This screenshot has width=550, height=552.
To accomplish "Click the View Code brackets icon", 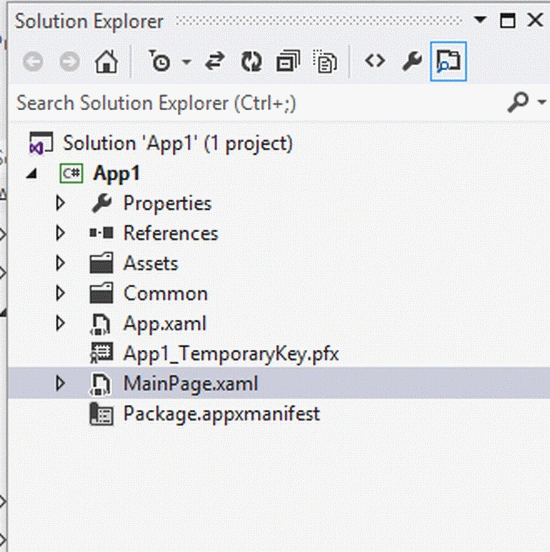I will [375, 61].
